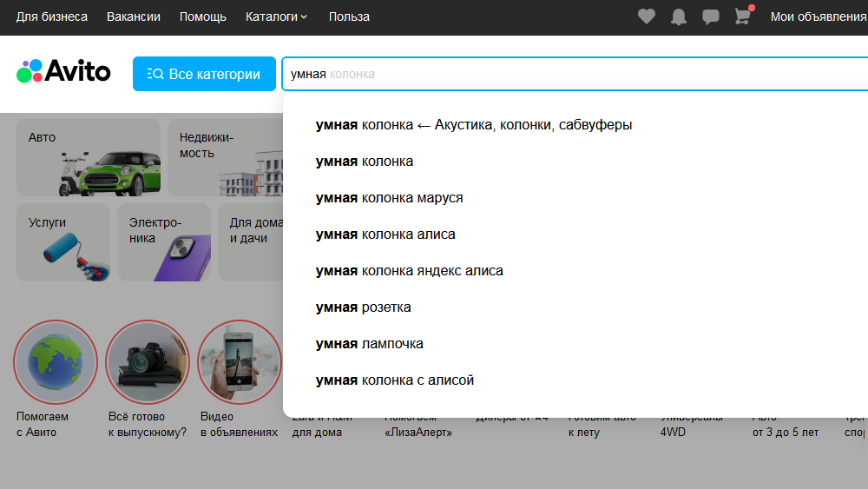Choose suggestion умная колонка яндекс алиса

tap(409, 271)
